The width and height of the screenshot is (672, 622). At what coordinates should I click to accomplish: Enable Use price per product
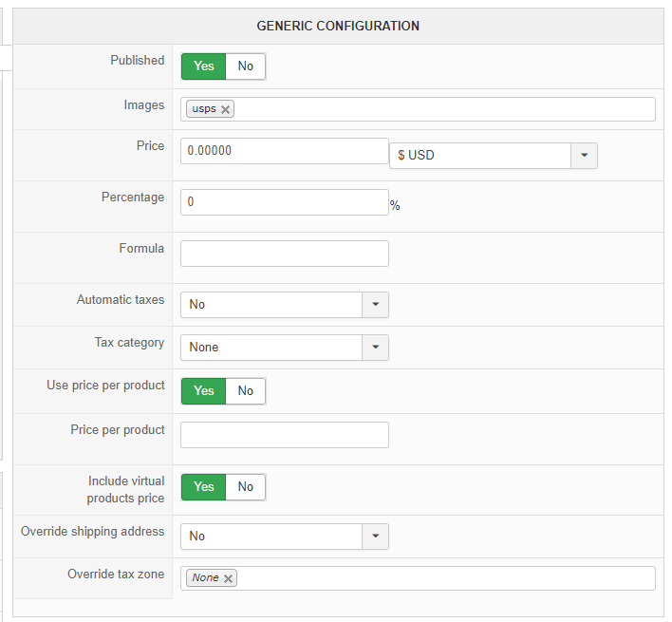(x=204, y=391)
